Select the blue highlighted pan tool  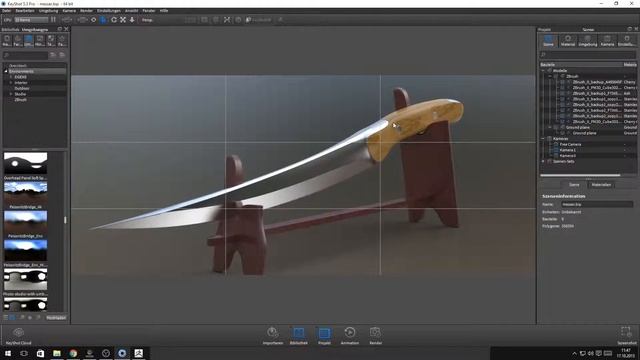(103, 20)
